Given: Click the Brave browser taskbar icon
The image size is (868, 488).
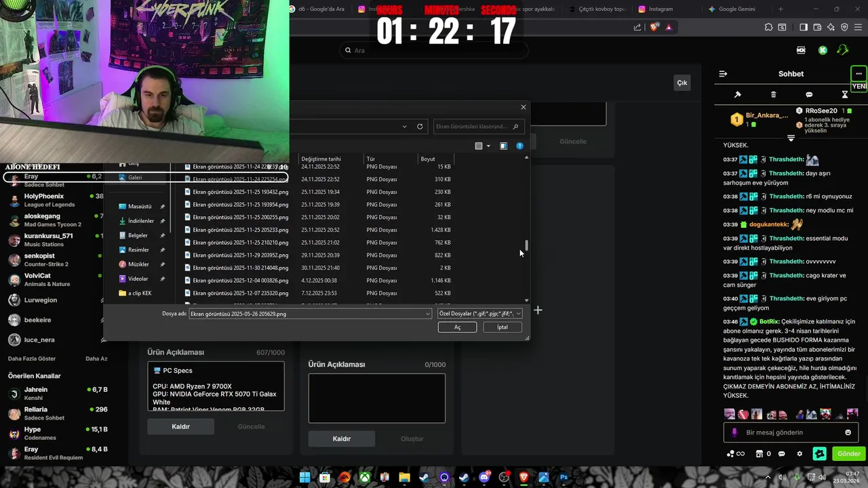Looking at the screenshot, I should coord(524,477).
